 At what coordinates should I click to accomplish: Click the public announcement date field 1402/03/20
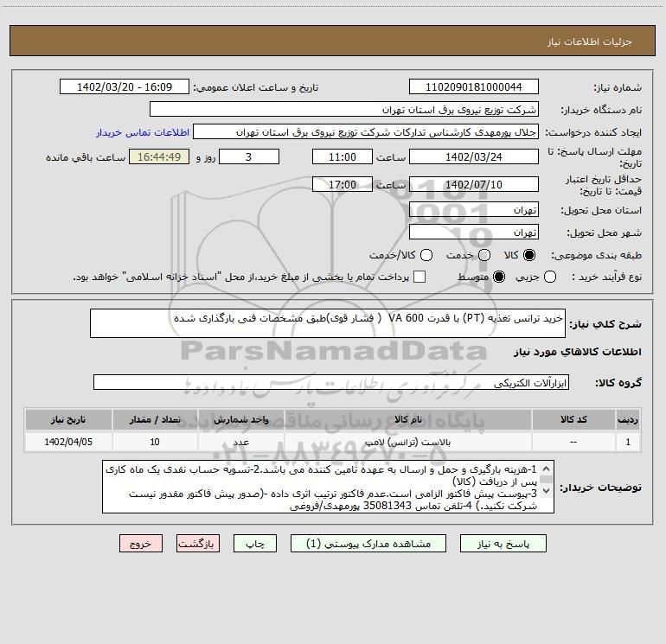pos(125,86)
